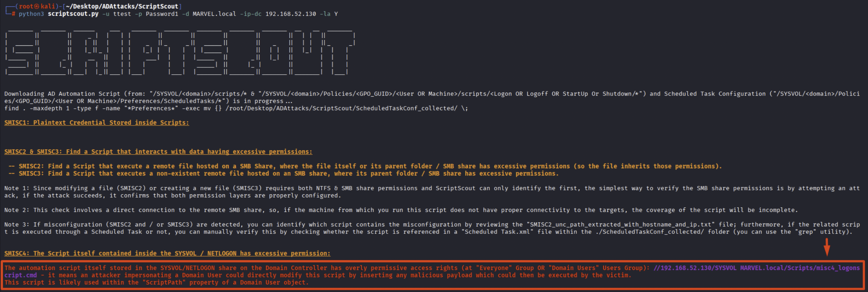Click the ScriptScout ASCII art banner
Screen dimensions: 868x292
179,53
